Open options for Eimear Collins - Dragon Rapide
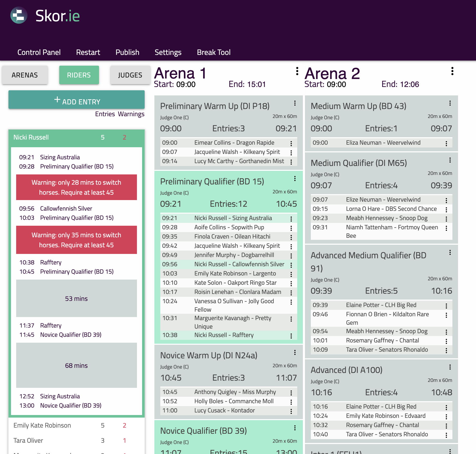 pos(291,143)
